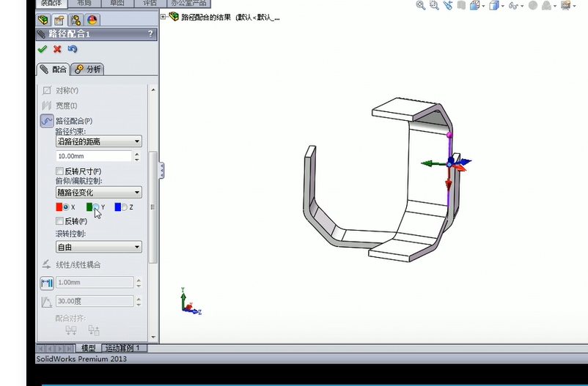Select the Z axis radio button
The width and height of the screenshot is (588, 386).
(x=124, y=207)
